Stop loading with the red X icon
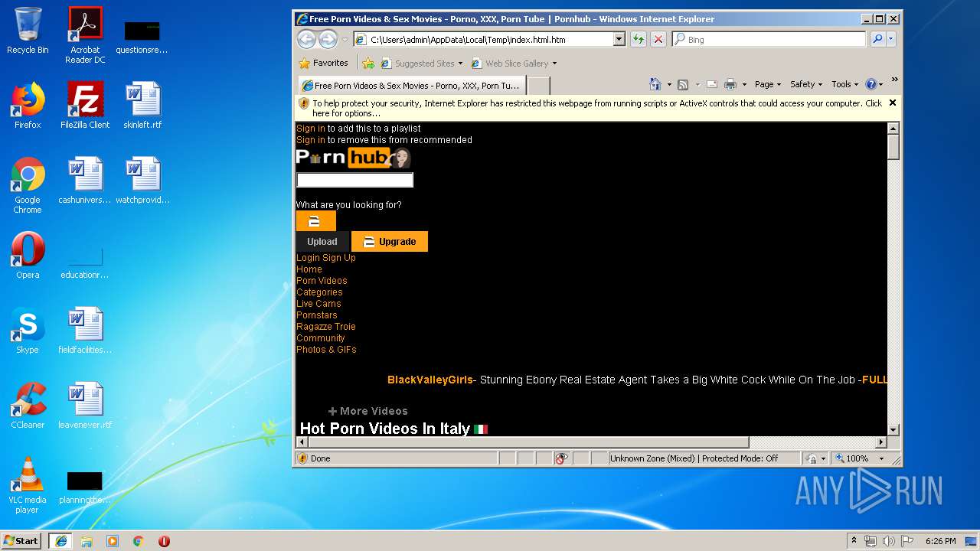Viewport: 980px width, 551px height. pyautogui.click(x=658, y=40)
